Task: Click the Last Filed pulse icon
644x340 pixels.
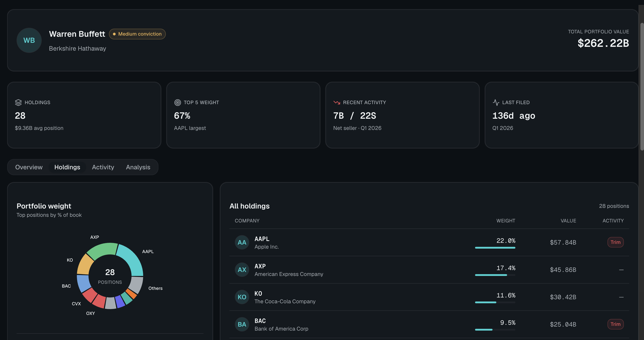Action: point(496,102)
